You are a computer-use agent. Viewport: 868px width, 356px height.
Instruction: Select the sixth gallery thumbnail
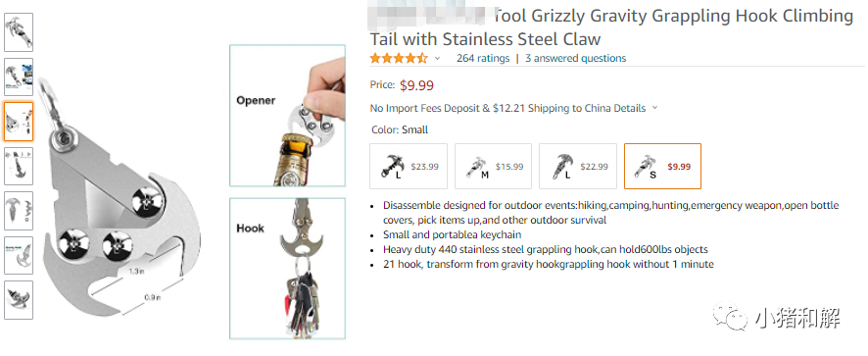click(19, 256)
